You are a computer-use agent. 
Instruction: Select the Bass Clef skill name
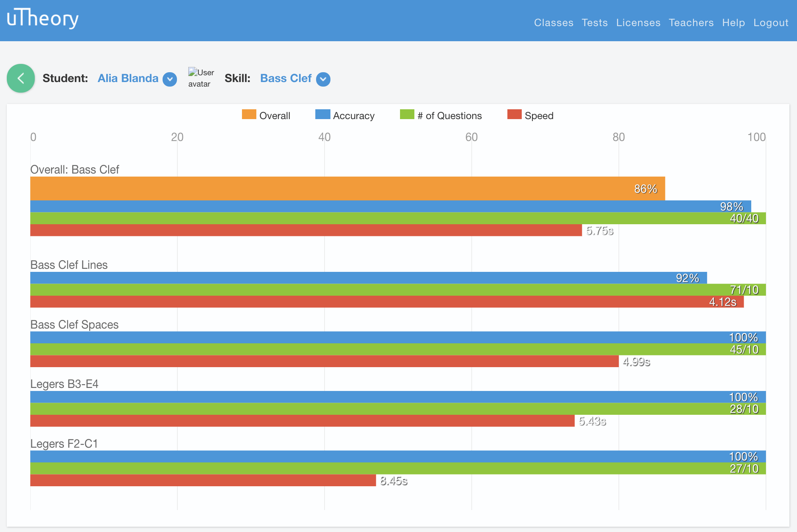pyautogui.click(x=286, y=78)
